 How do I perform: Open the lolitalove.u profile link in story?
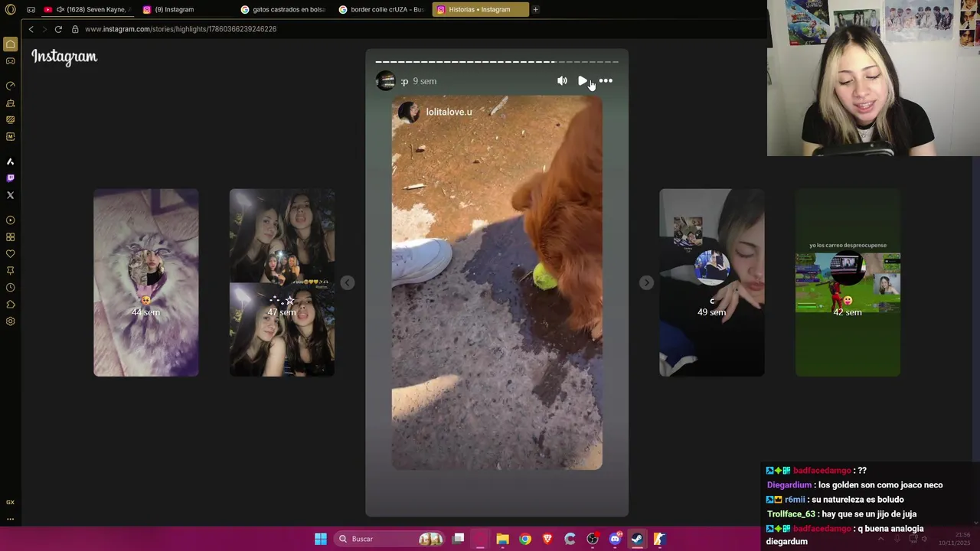tap(449, 112)
